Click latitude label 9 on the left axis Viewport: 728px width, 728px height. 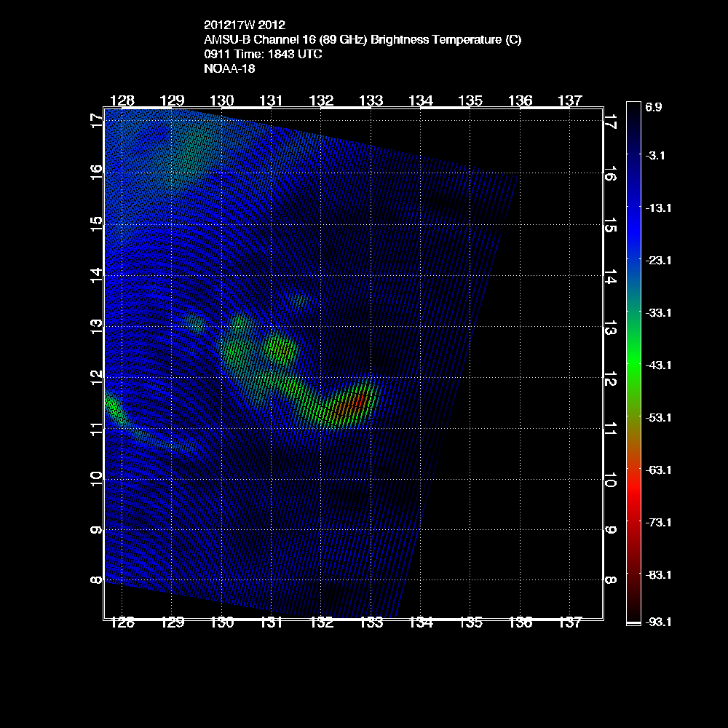pos(97,530)
